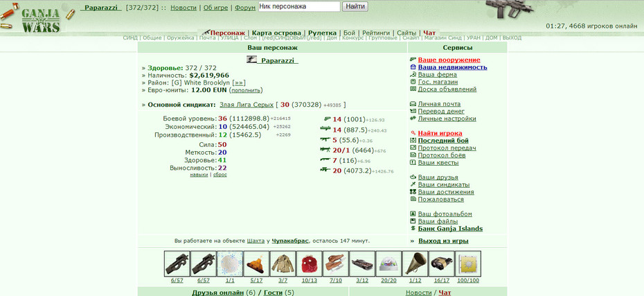This screenshot has width=644, height=296.
Task: Open the Об игре link
Action: coord(215,8)
